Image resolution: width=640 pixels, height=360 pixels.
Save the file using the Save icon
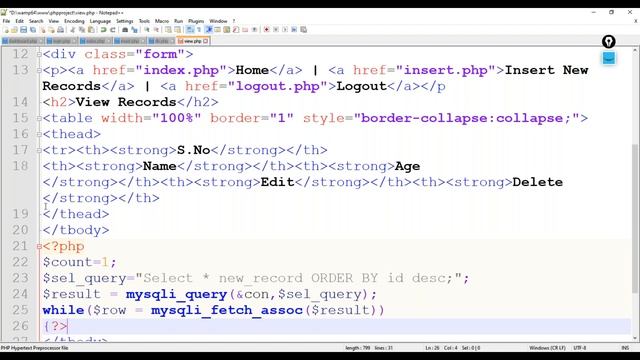23,30
